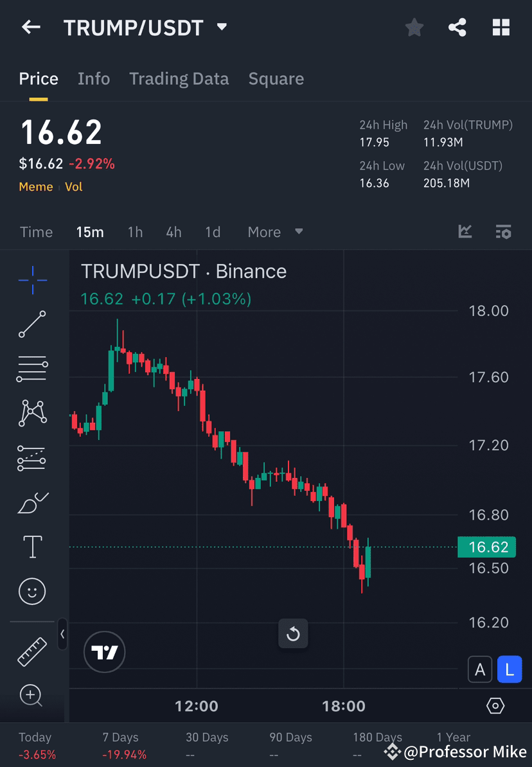Reset the chart view with the refresh button

click(293, 634)
